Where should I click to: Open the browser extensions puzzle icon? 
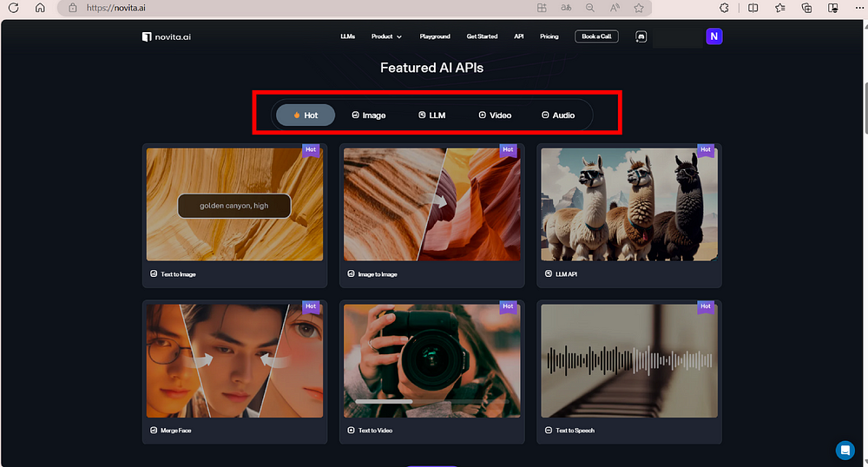coord(724,8)
